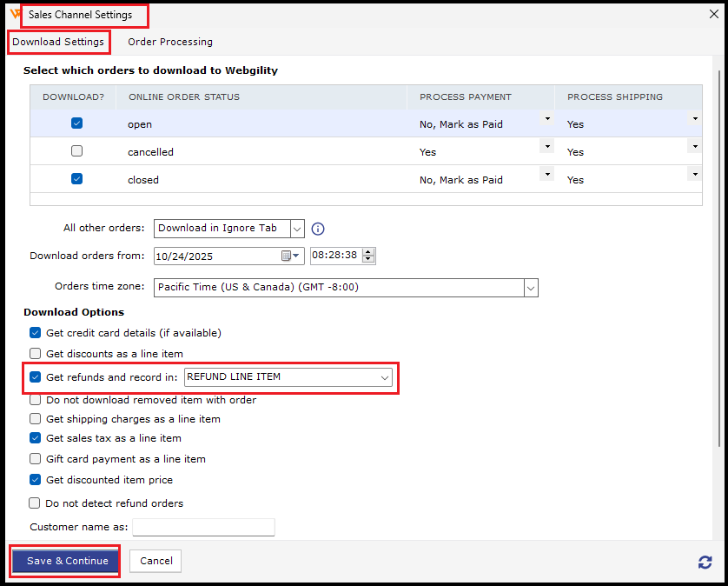Click the time spinner arrows next to 08:28:38
The width and height of the screenshot is (728, 586).
pyautogui.click(x=368, y=256)
